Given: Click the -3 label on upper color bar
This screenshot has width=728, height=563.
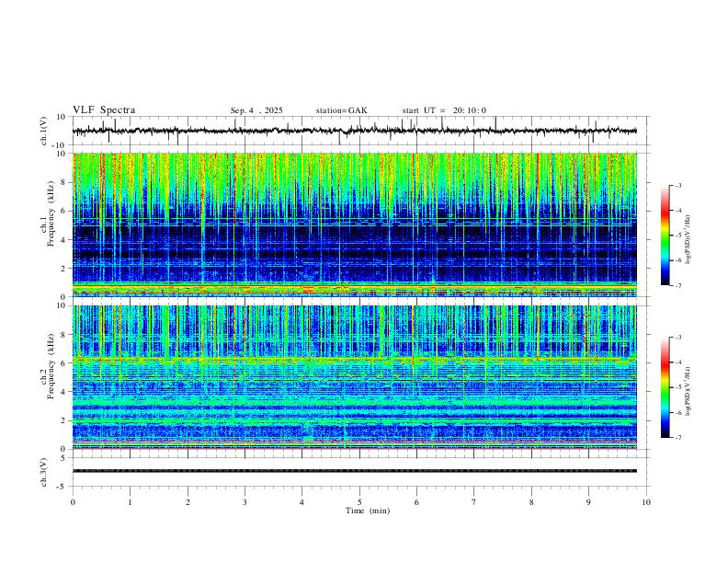Looking at the screenshot, I should 677,185.
